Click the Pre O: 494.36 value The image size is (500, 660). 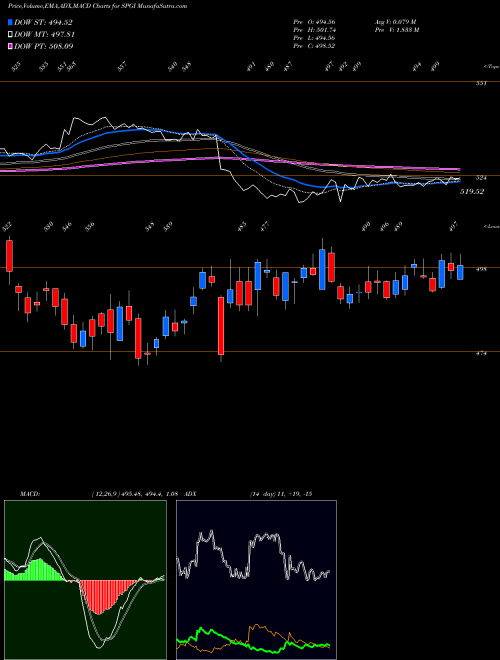click(x=314, y=22)
